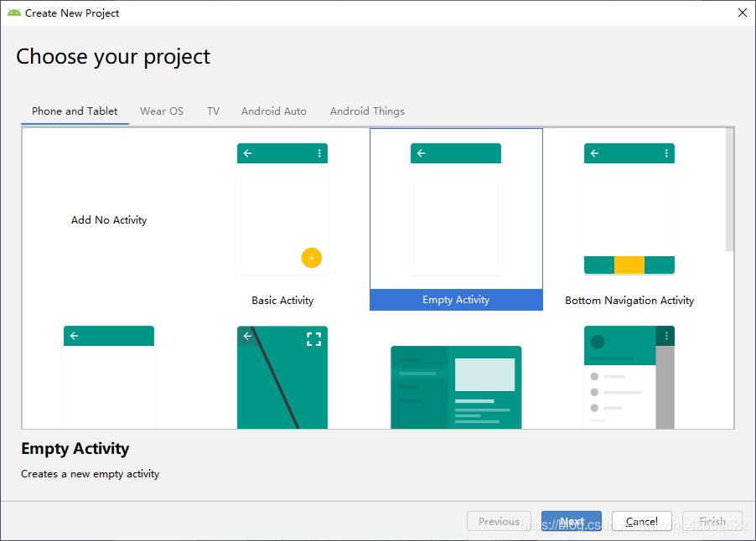Screen dimensions: 756x541
Task: Click the Next button
Action: click(572, 521)
